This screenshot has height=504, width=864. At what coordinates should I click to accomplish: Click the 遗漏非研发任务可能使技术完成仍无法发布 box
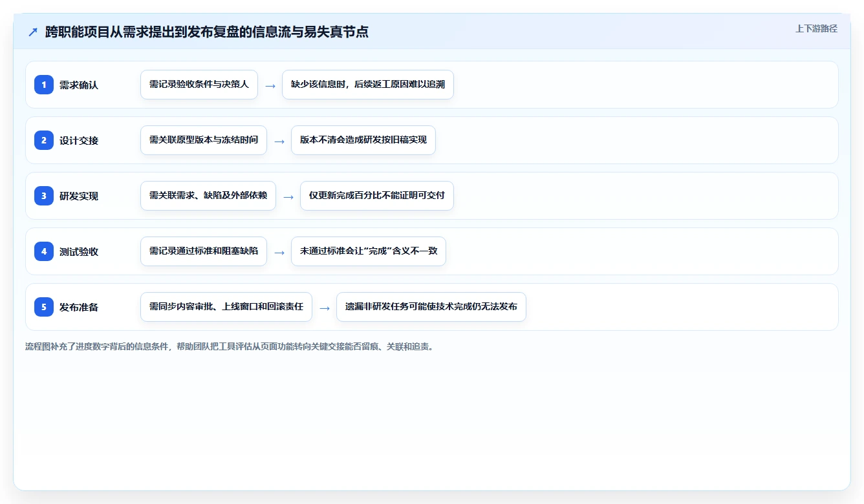(x=431, y=307)
